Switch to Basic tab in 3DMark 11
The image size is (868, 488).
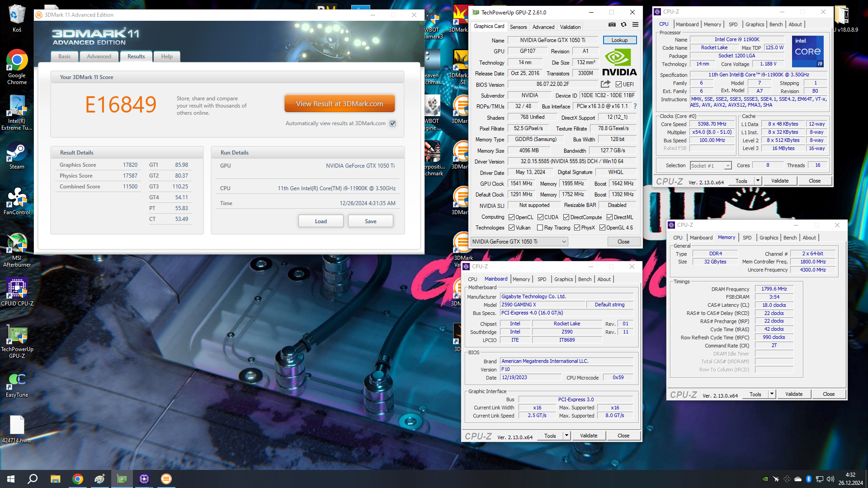pos(64,56)
